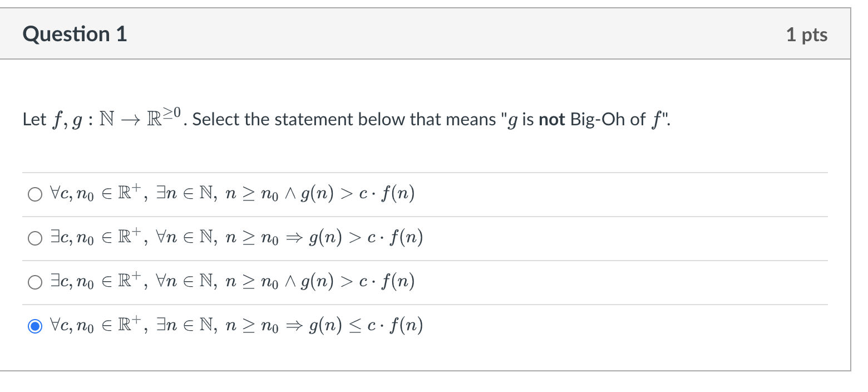
Task: Choose the answer with ∀c and g(n) > c·f(n)
Action: coord(34,194)
